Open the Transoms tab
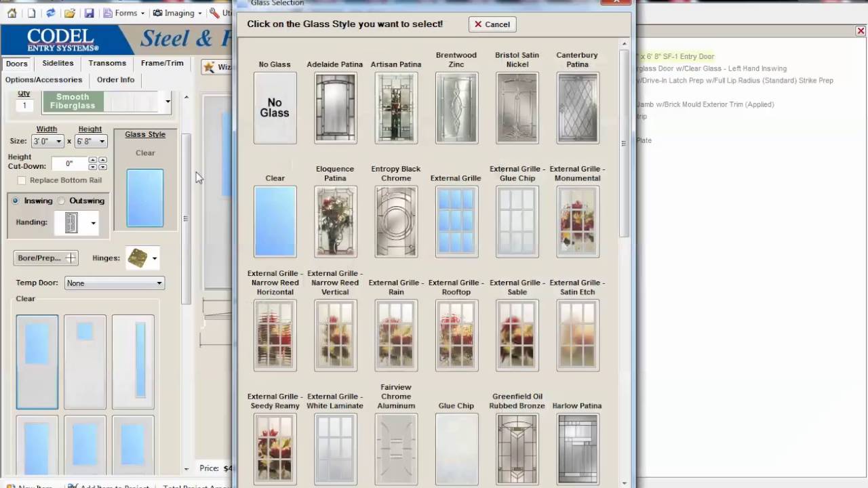Screen dimensions: 868x488 107,63
